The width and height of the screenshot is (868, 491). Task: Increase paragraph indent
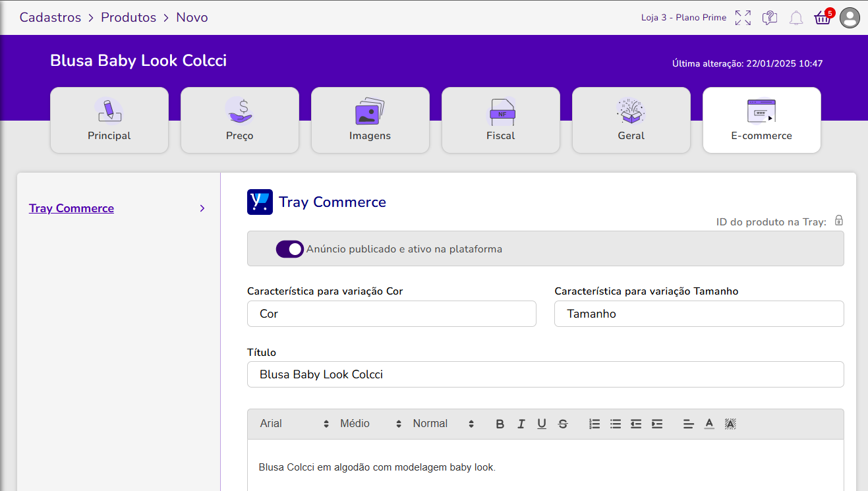click(x=657, y=424)
